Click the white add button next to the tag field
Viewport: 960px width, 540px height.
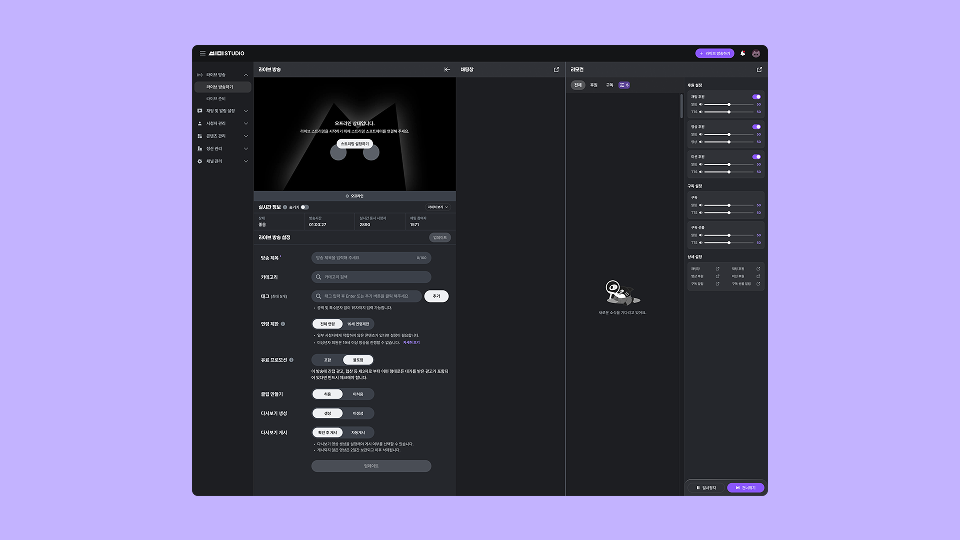[x=437, y=296]
